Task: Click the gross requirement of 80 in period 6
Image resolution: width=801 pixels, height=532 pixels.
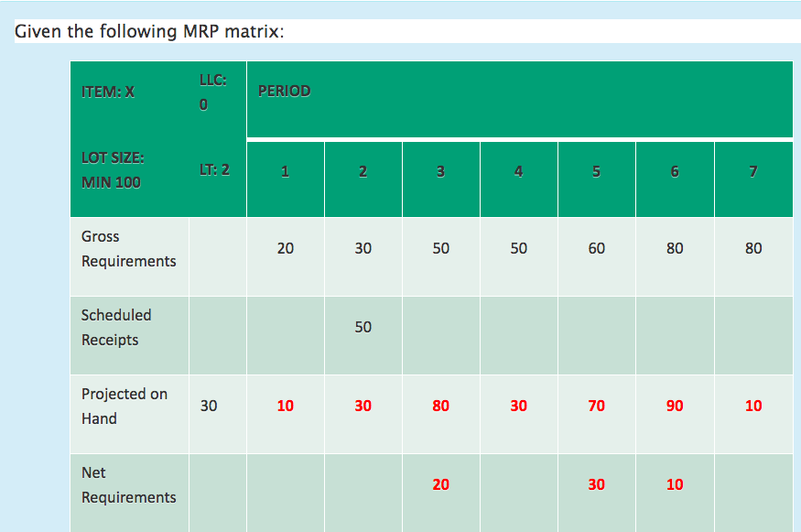Action: pyautogui.click(x=675, y=248)
